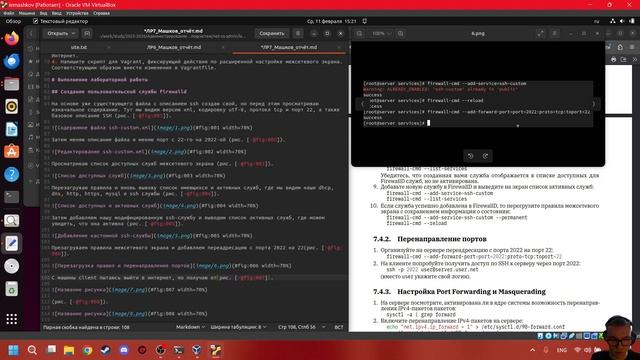Open LibreOffice Writer from the dock
This screenshot has width=640, height=360.
[x=11, y=129]
